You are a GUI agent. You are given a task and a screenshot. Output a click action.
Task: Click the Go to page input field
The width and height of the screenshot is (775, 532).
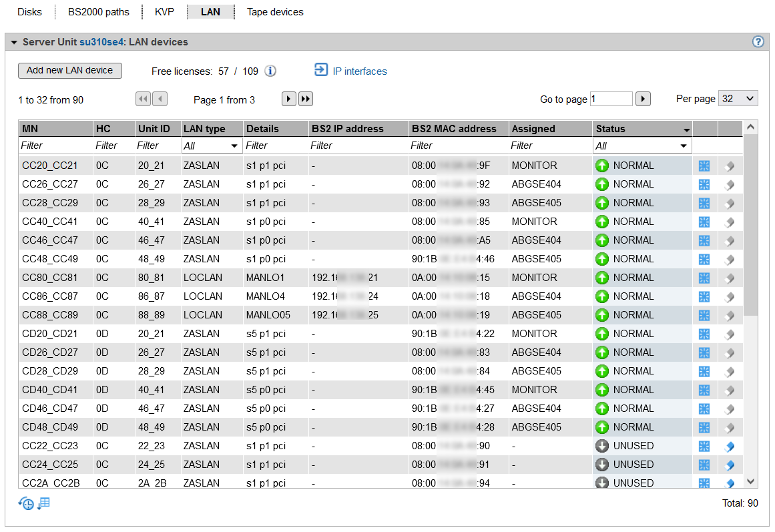click(611, 99)
